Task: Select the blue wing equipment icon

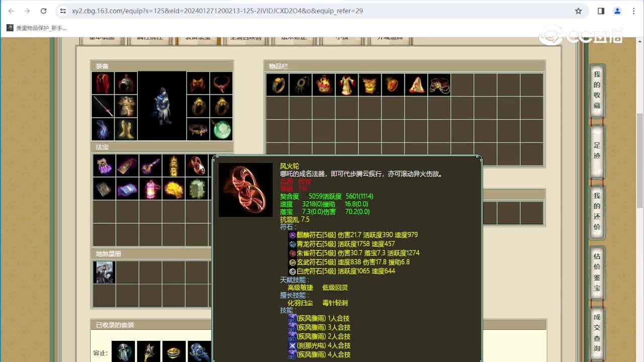Action: coord(103,129)
